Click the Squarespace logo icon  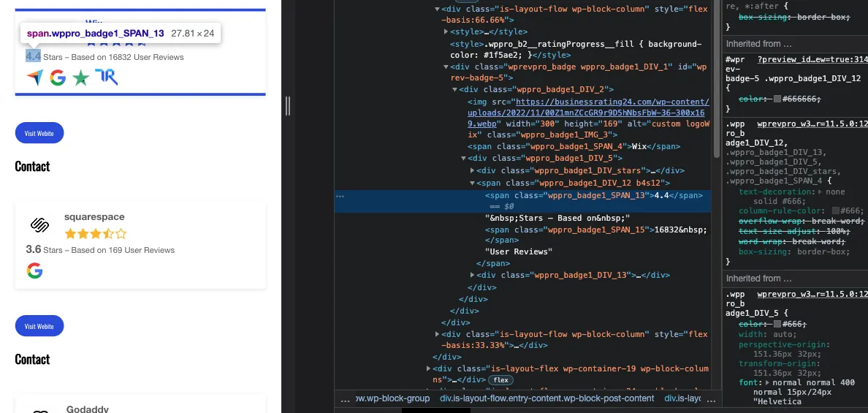point(40,225)
